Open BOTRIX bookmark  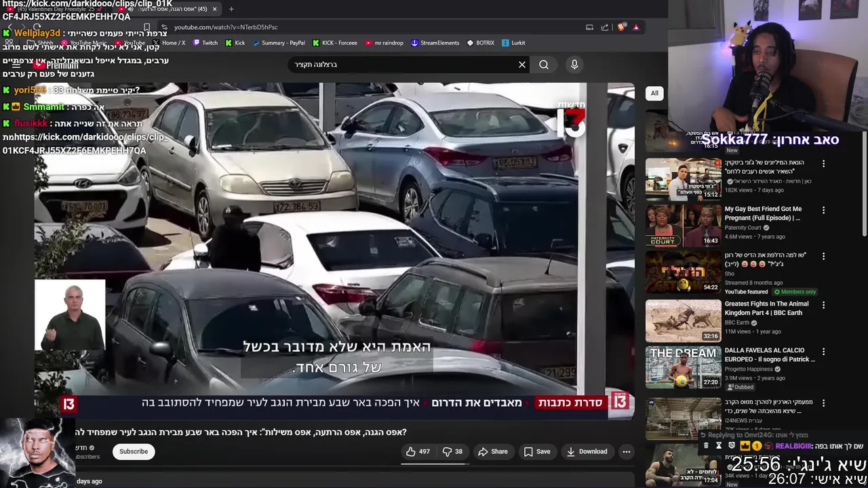pyautogui.click(x=481, y=43)
